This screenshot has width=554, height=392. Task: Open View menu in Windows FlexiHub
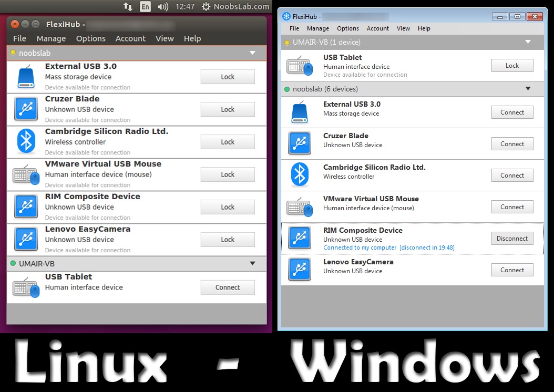[x=403, y=28]
